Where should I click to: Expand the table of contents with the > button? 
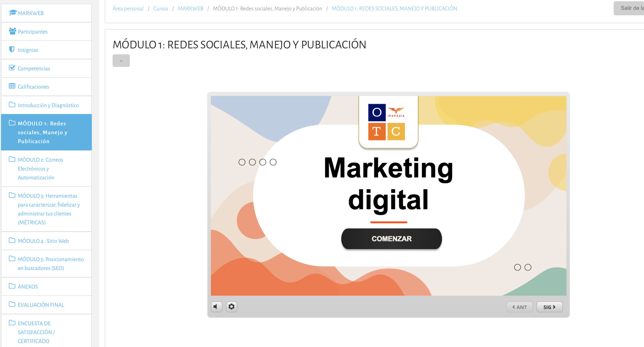point(121,61)
